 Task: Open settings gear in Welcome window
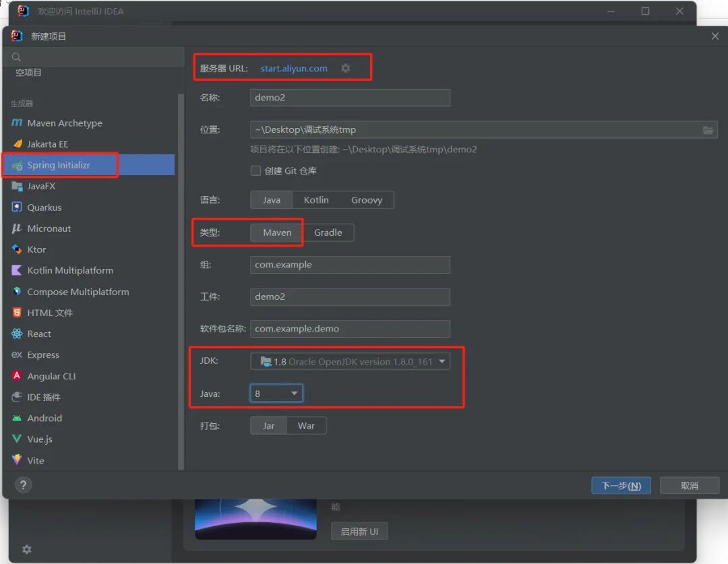tap(27, 550)
